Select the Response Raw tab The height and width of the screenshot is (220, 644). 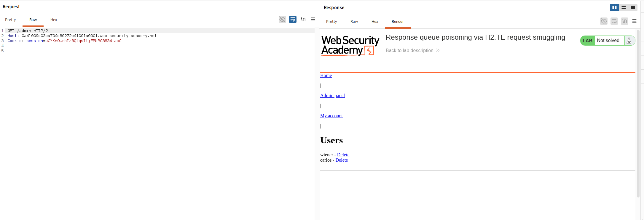tap(354, 22)
